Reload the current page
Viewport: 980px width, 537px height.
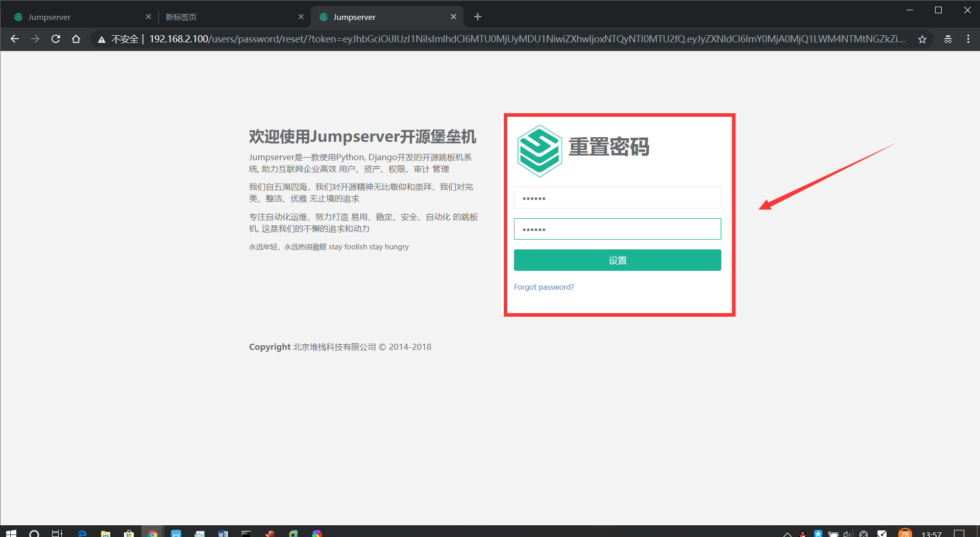56,39
